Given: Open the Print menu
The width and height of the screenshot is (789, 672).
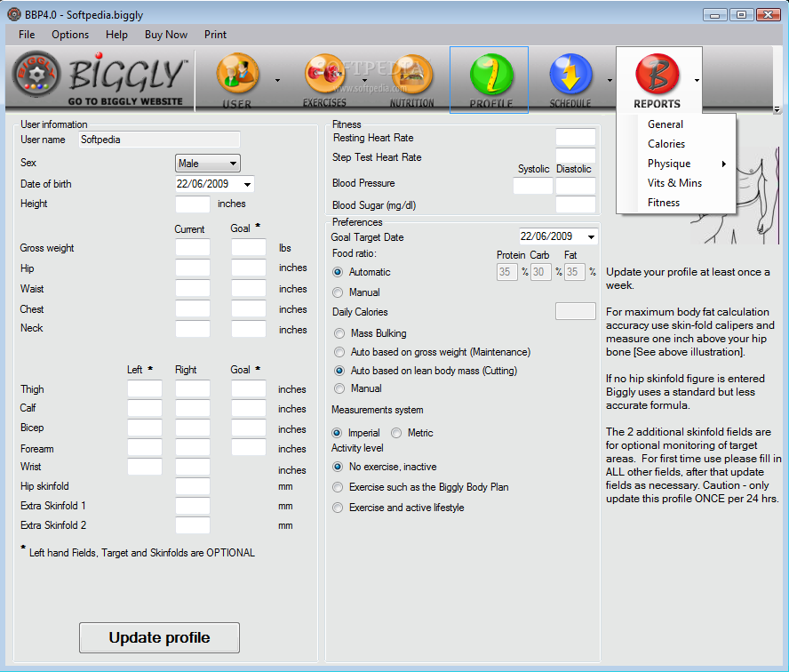Looking at the screenshot, I should (x=215, y=35).
